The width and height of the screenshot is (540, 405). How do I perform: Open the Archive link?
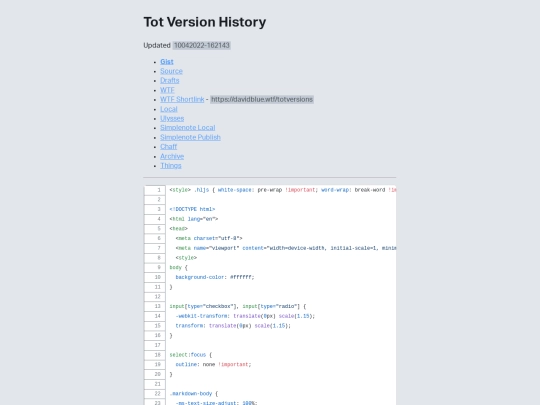coord(172,156)
